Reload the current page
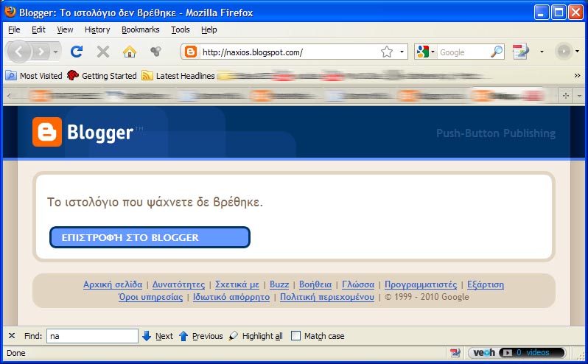 click(x=77, y=52)
